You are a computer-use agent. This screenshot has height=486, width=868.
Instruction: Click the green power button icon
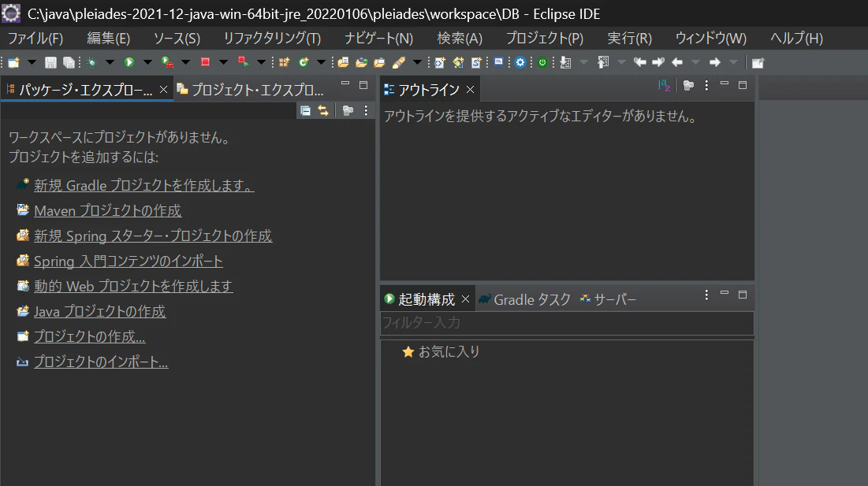click(x=542, y=62)
